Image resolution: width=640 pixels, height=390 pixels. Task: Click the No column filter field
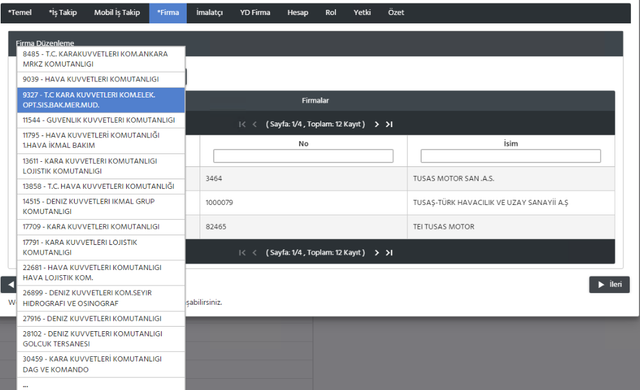pos(303,156)
